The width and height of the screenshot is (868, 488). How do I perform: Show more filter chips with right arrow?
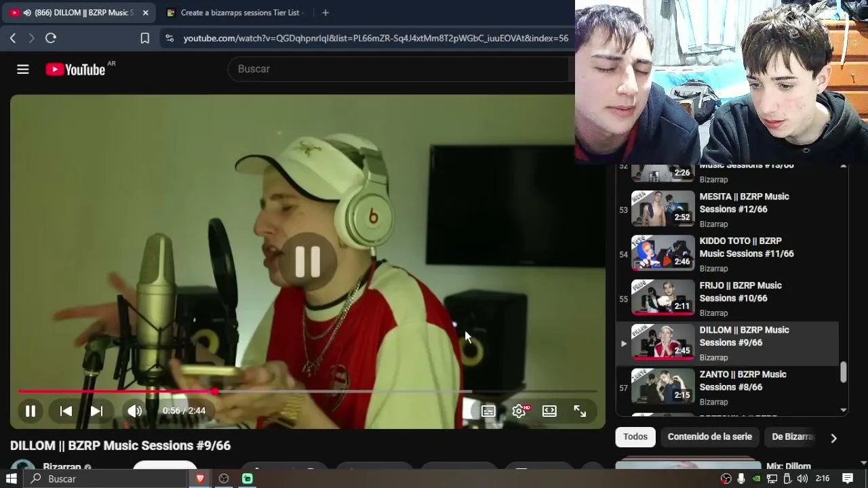833,438
